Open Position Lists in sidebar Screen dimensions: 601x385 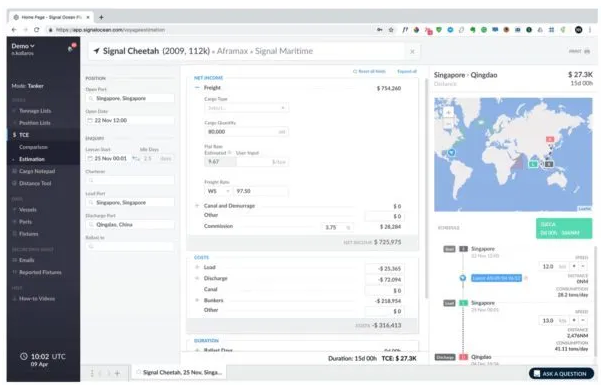[34, 123]
